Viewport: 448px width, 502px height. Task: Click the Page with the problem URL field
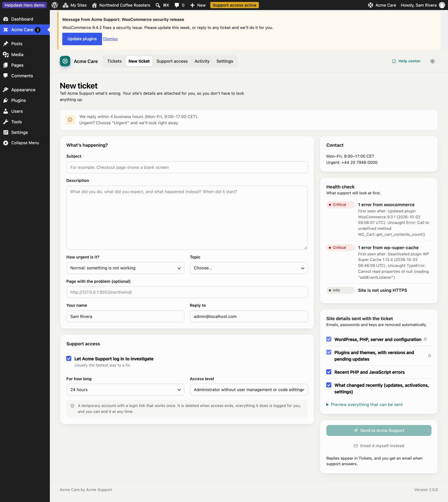pos(187,292)
